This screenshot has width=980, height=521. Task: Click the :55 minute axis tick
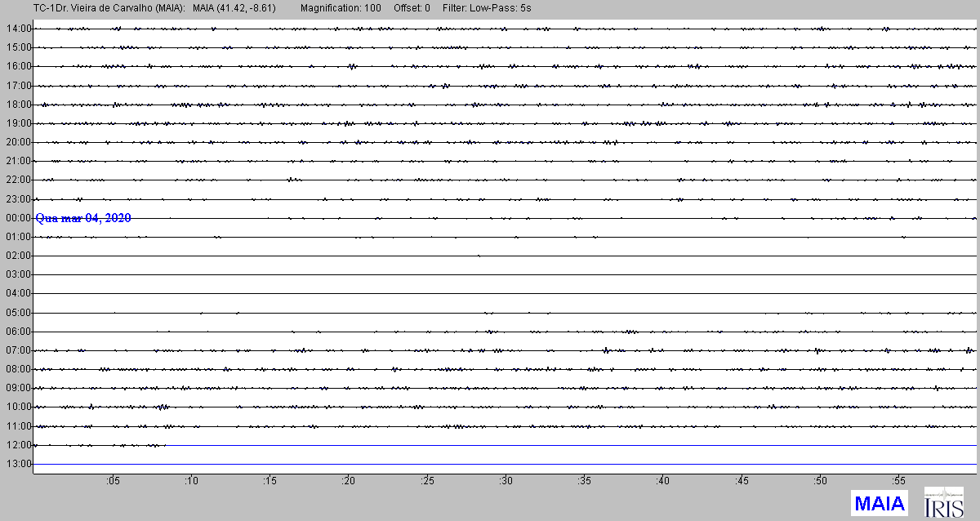click(898, 480)
